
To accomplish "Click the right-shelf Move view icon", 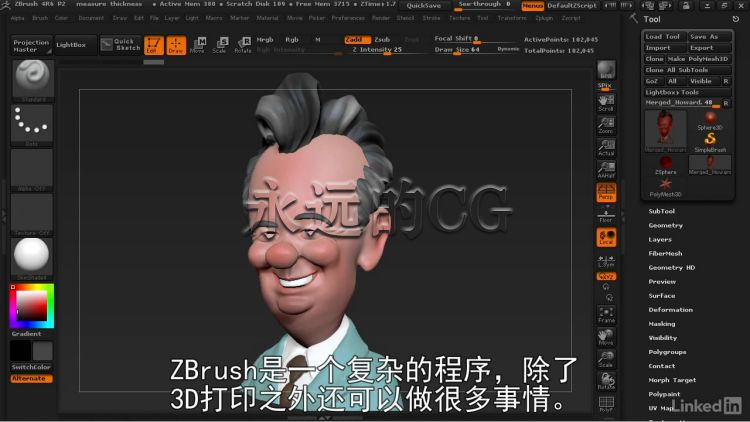I will point(606,337).
